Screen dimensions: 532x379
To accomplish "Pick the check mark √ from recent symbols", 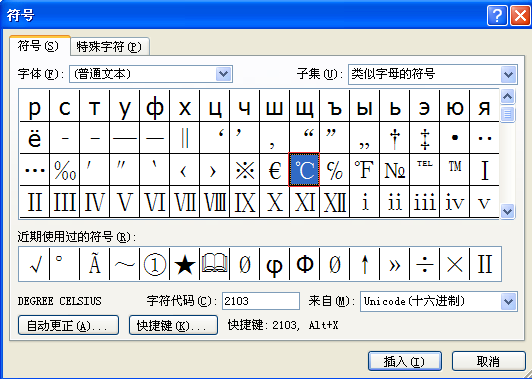I will point(34,264).
